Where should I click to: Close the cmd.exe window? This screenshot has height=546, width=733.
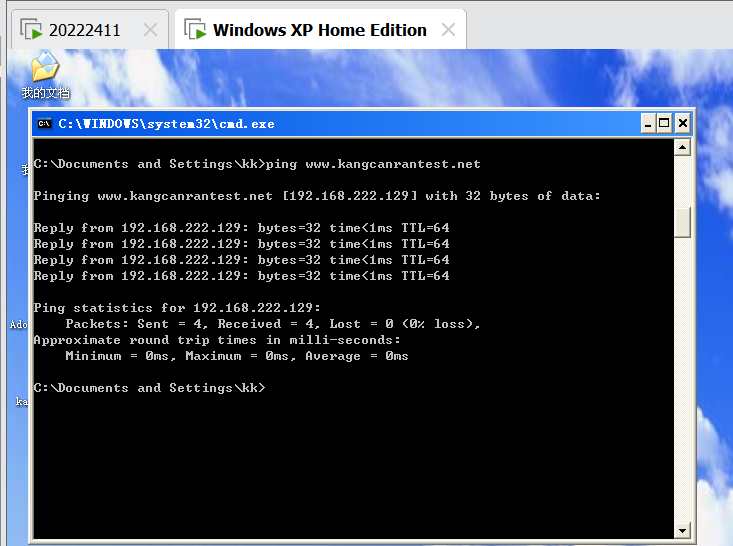(x=682, y=123)
